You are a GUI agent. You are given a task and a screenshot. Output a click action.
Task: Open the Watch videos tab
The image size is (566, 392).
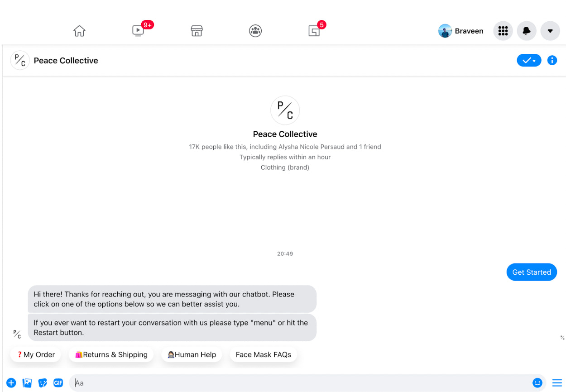tap(138, 31)
